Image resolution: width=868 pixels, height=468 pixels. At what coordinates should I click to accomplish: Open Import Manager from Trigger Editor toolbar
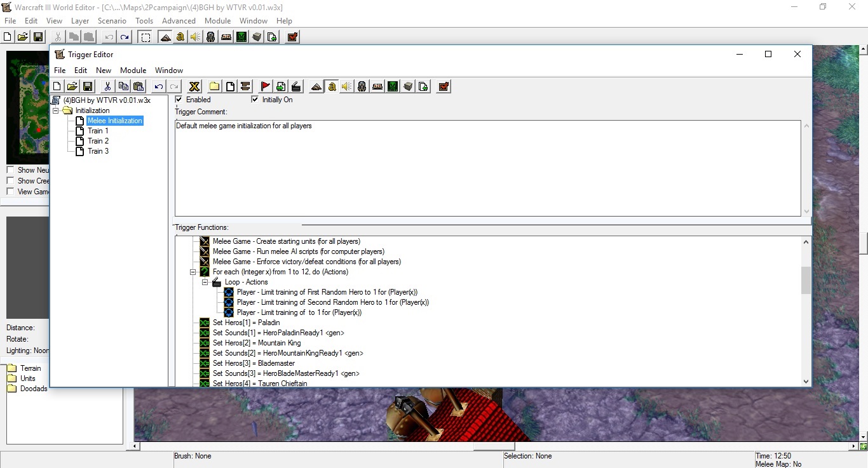(423, 86)
